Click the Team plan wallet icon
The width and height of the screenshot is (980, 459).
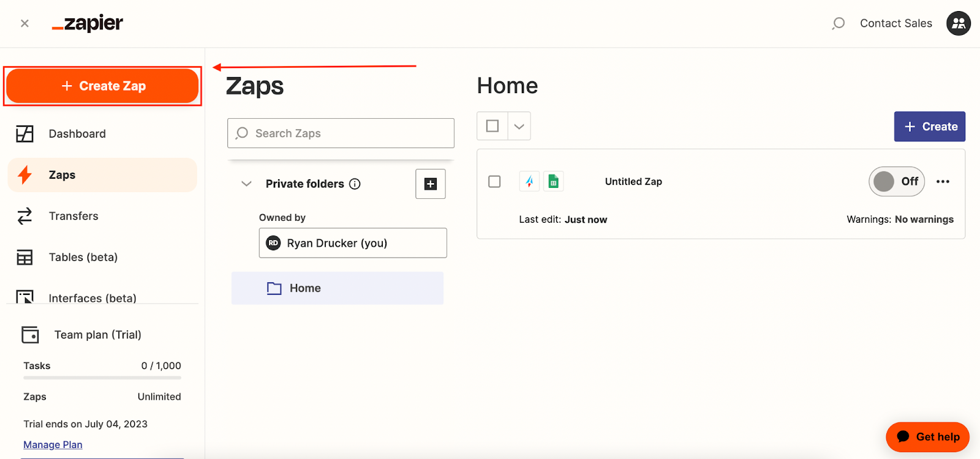pos(30,335)
